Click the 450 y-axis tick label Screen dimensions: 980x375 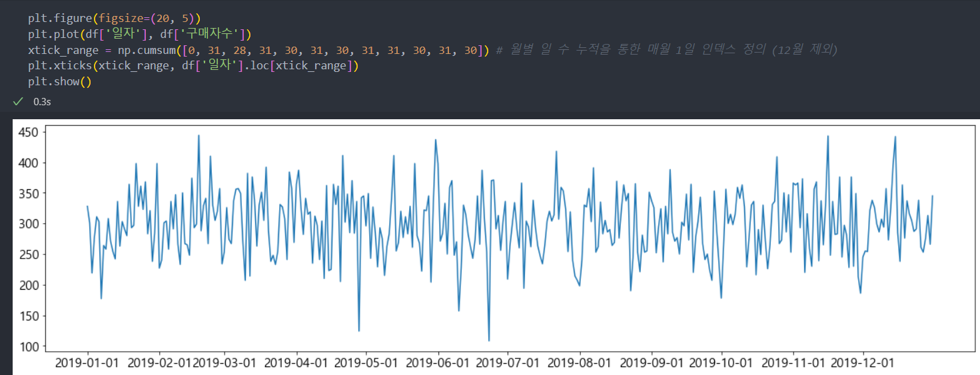pyautogui.click(x=28, y=133)
